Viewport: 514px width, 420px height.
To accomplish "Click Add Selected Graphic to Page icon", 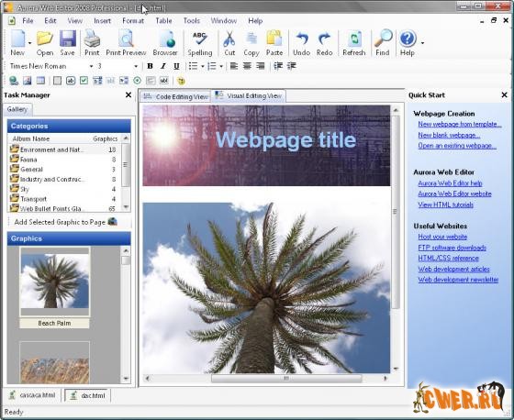I will 112,222.
